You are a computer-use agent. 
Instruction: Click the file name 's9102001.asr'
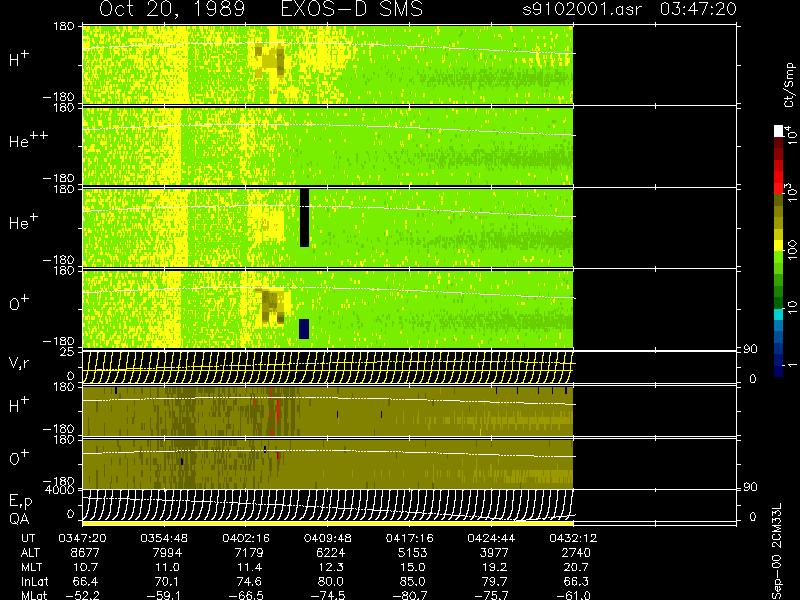click(582, 9)
